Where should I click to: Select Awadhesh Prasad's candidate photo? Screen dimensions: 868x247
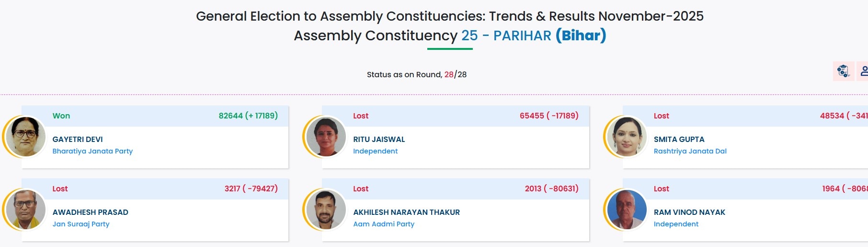tap(25, 210)
